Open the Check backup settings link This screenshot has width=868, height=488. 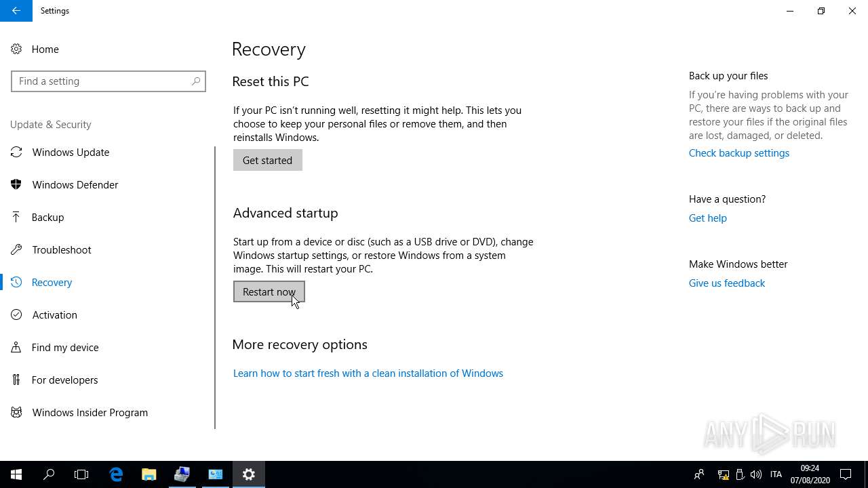tap(739, 153)
